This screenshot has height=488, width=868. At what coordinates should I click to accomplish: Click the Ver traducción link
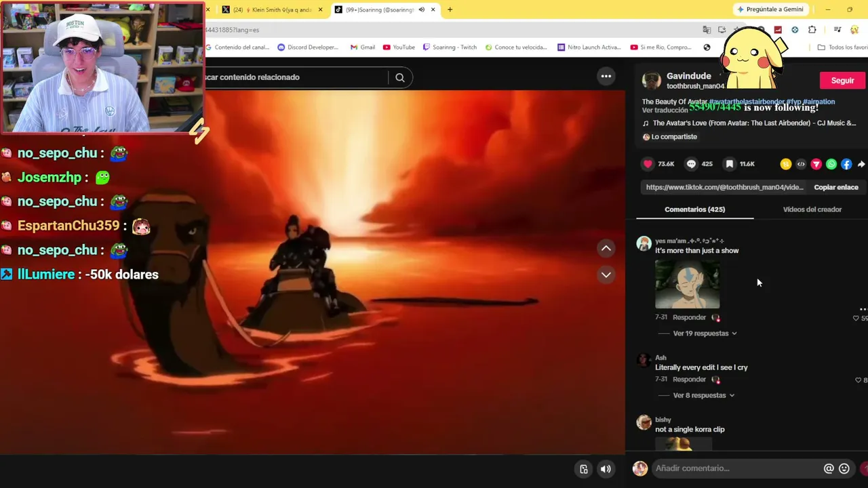click(665, 110)
